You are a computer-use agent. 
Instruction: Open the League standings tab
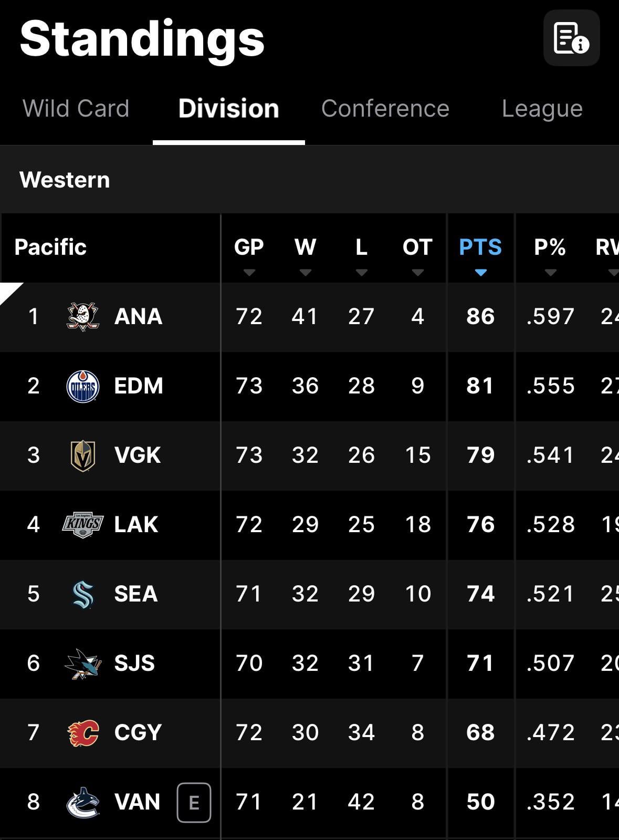point(542,109)
